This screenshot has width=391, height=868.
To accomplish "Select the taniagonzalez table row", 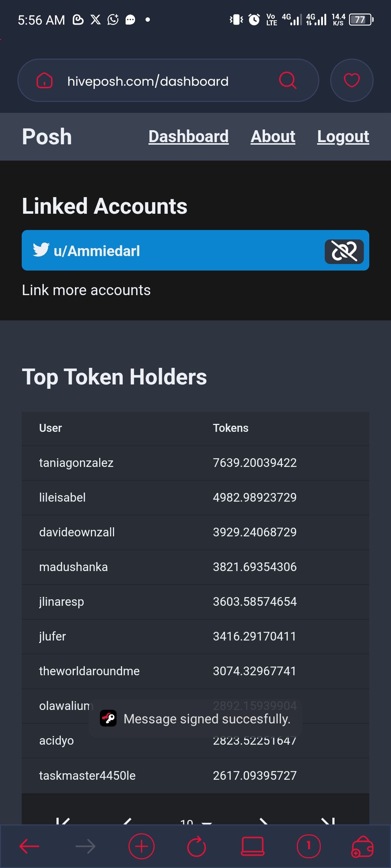I will coord(195,463).
